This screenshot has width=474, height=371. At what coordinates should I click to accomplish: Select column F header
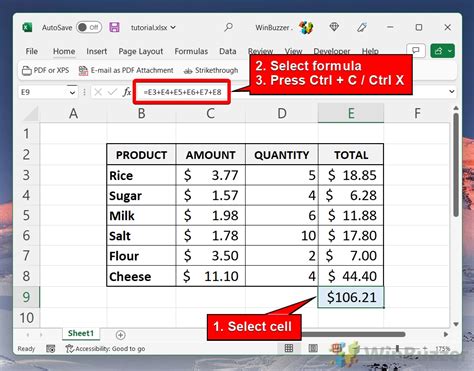click(417, 114)
